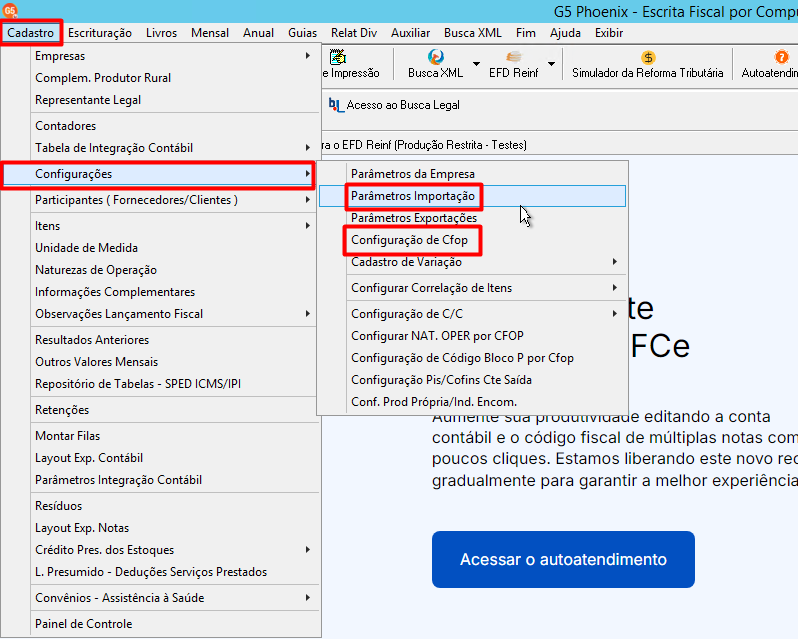Expand Cadastro de Variação submenu arrow
The width and height of the screenshot is (798, 639).
[615, 262]
